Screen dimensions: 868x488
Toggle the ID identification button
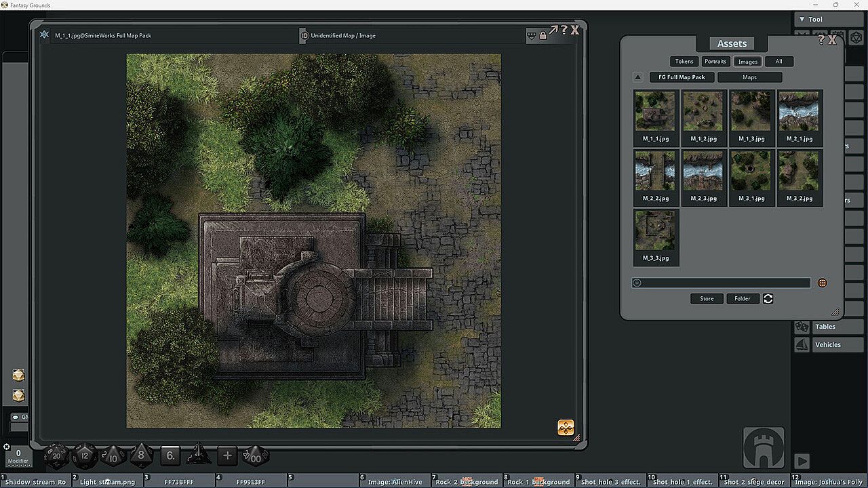(x=304, y=35)
